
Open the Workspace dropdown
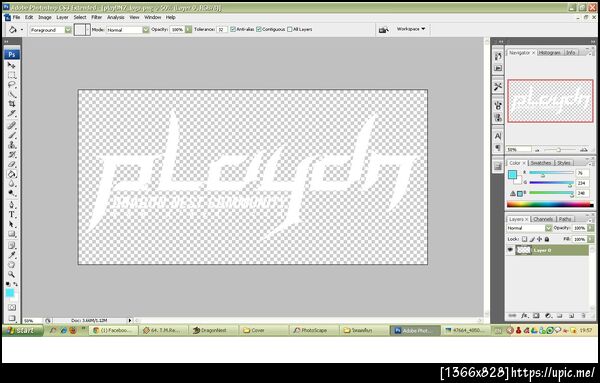411,29
